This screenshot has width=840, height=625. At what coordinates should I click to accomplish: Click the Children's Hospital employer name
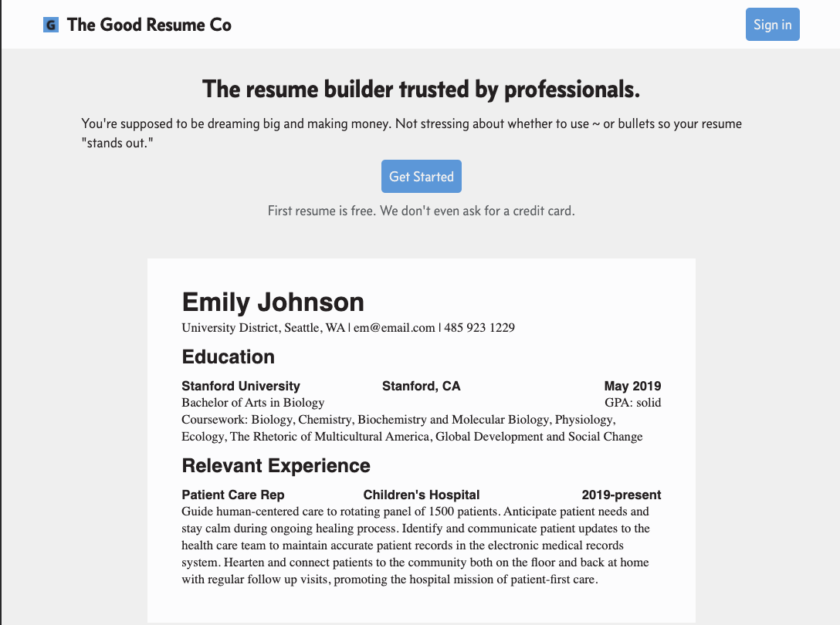tap(422, 495)
